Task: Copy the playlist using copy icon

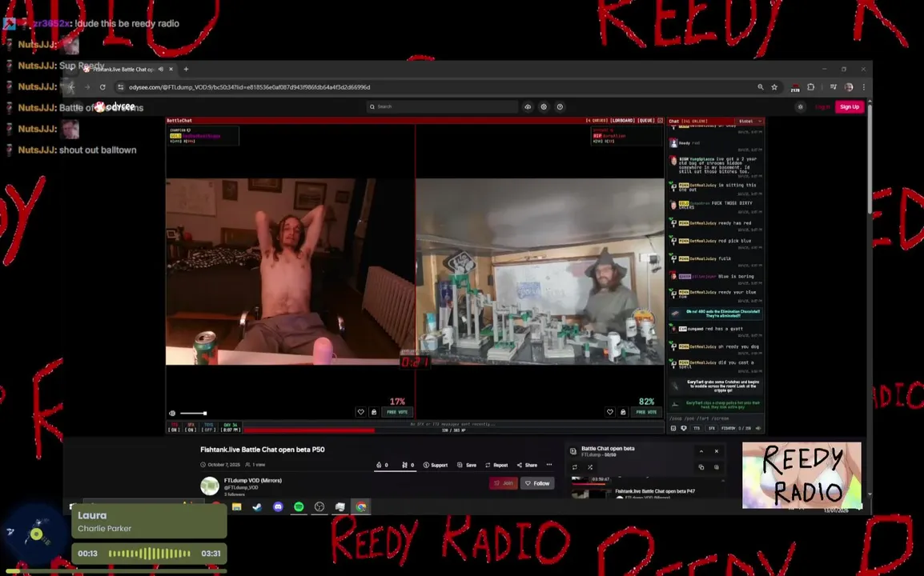Action: pos(701,467)
